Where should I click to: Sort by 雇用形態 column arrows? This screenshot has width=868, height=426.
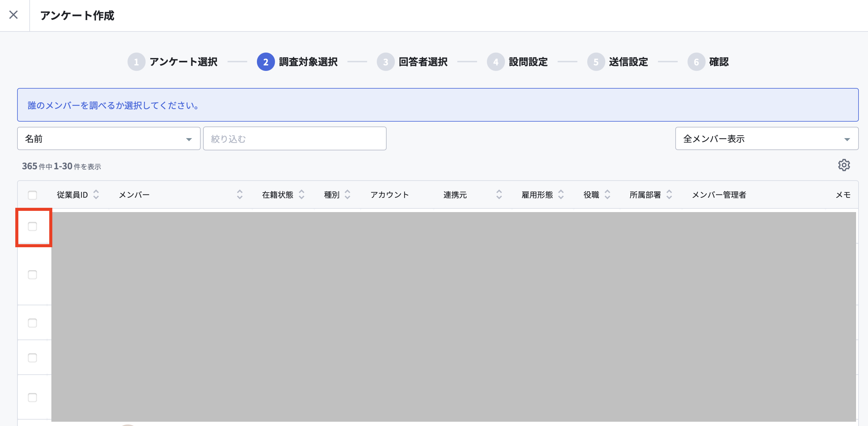(561, 194)
